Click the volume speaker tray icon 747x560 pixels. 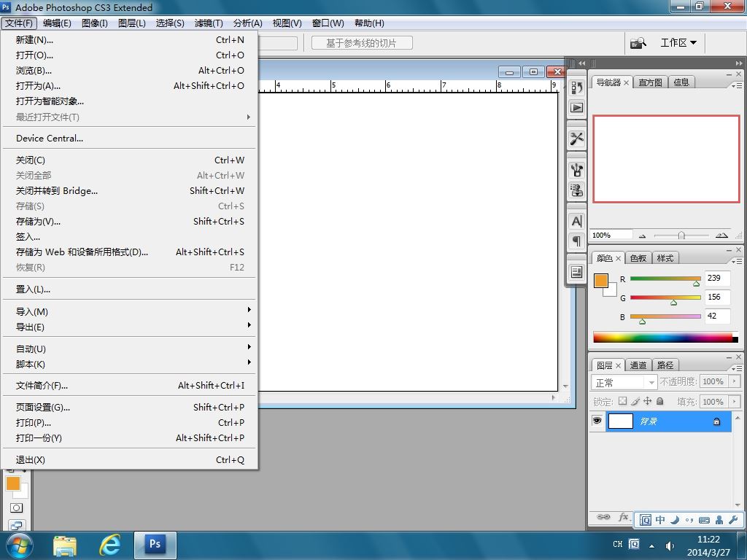tap(670, 545)
